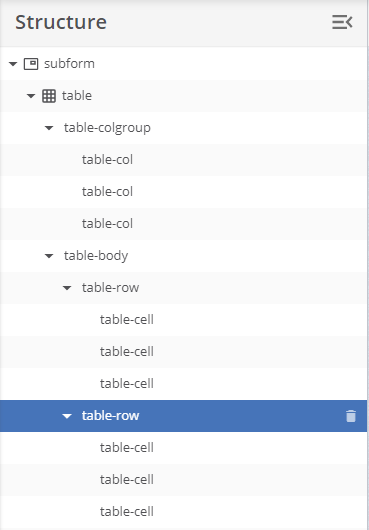Select second table-cell in first row
This screenshot has width=369, height=530.
tap(184, 352)
